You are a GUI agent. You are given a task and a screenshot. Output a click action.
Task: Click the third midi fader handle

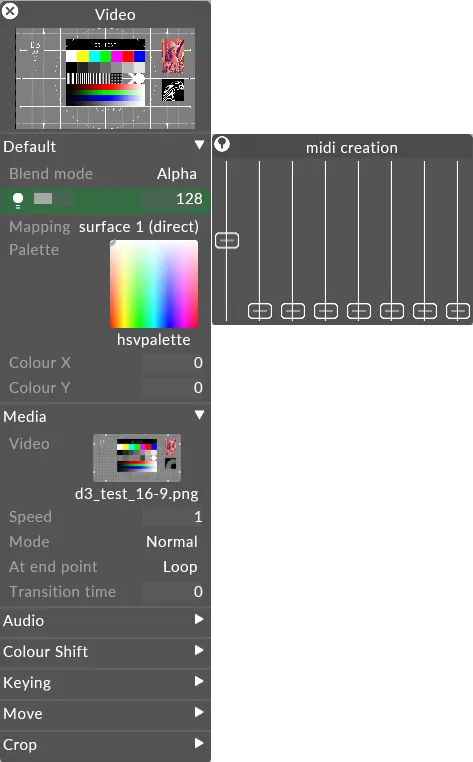pos(293,311)
